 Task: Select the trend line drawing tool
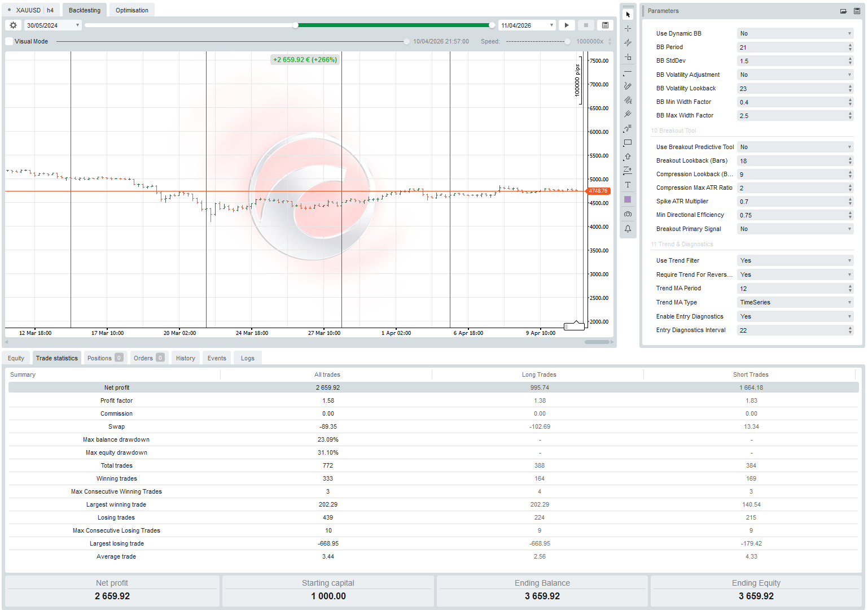coord(628,71)
